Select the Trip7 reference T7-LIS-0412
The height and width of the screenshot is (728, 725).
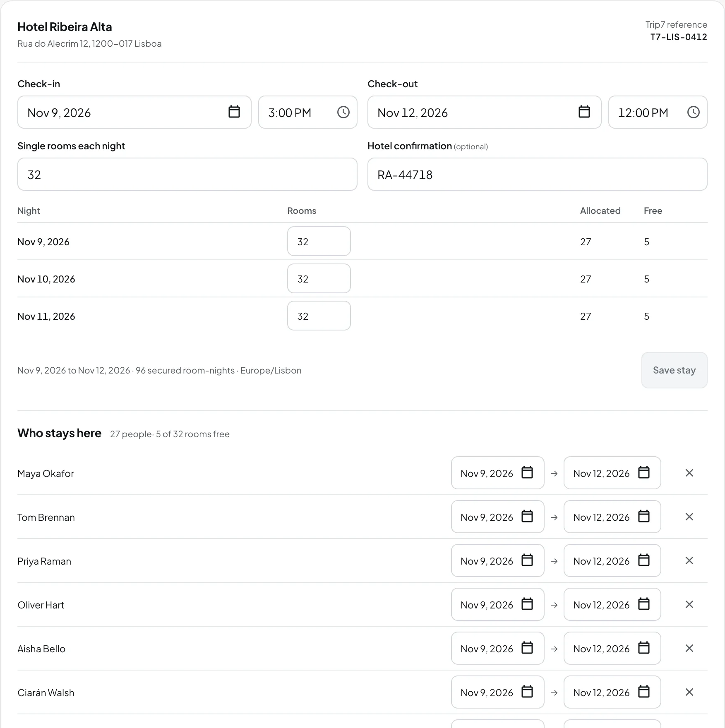[679, 37]
